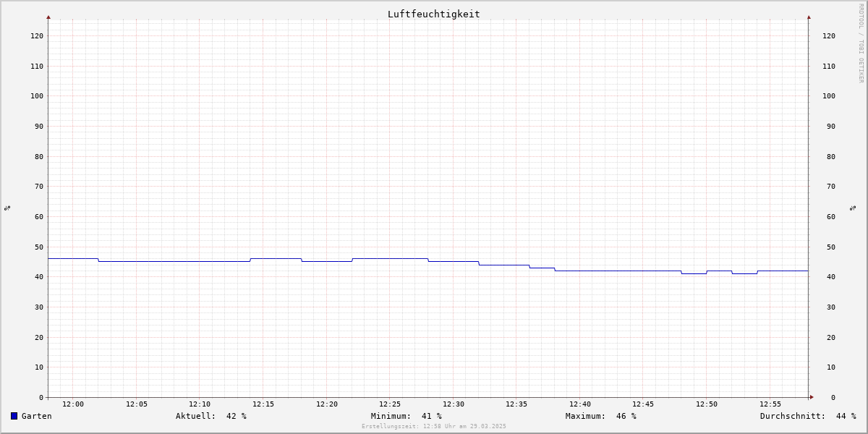Click the 12:40 time axis label
868x434 pixels.
(580, 404)
